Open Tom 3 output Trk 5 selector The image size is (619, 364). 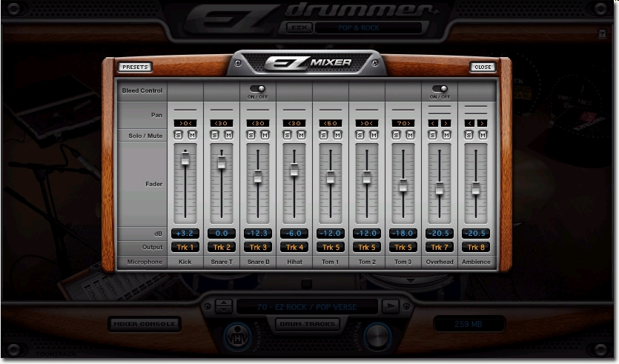click(403, 247)
